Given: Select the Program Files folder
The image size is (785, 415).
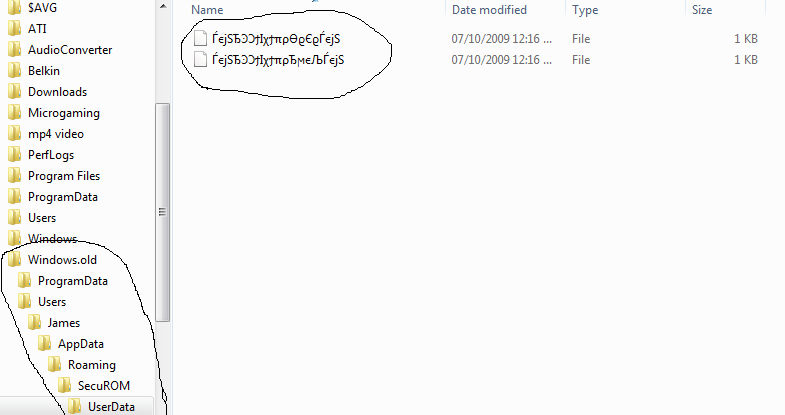Looking at the screenshot, I should pyautogui.click(x=64, y=176).
